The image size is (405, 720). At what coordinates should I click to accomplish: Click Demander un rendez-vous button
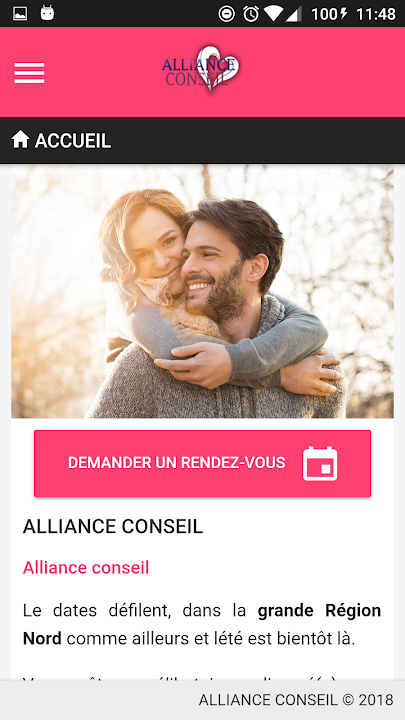click(202, 463)
